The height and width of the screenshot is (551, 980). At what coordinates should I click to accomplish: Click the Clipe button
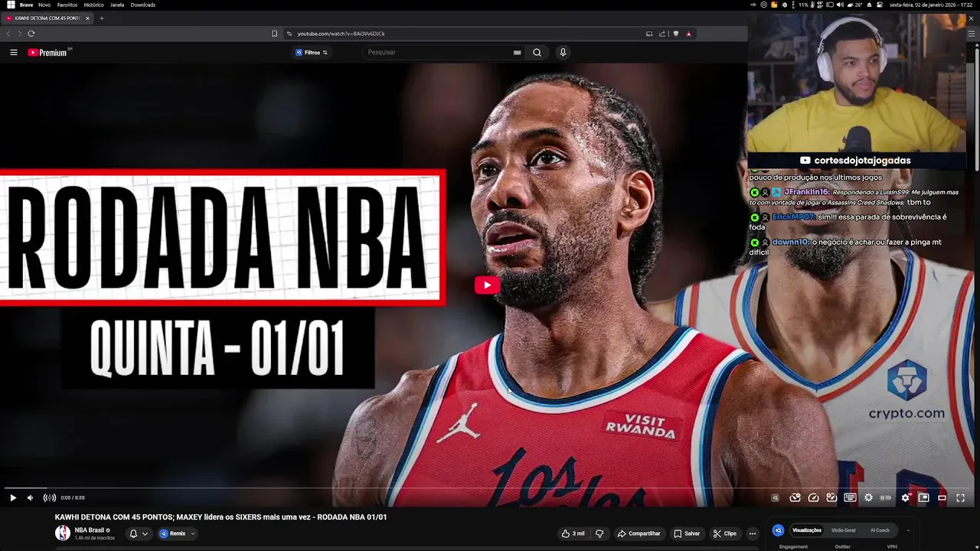click(725, 533)
